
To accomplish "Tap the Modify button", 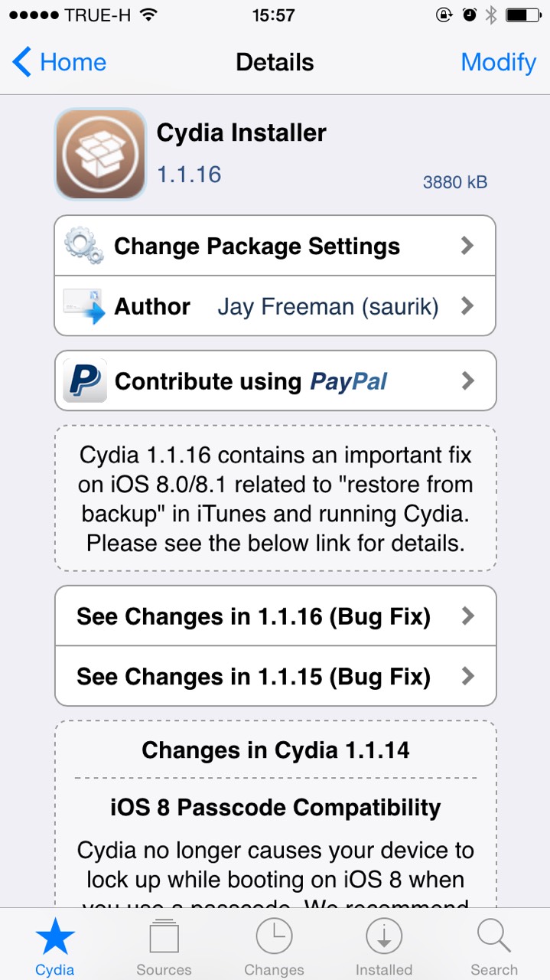I will pyautogui.click(x=498, y=62).
